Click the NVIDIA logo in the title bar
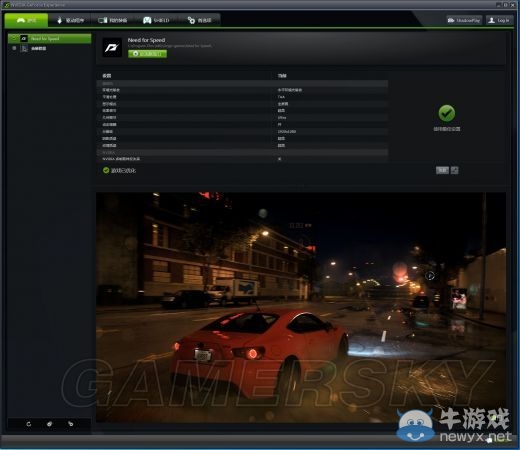520x450 pixels. point(6,5)
